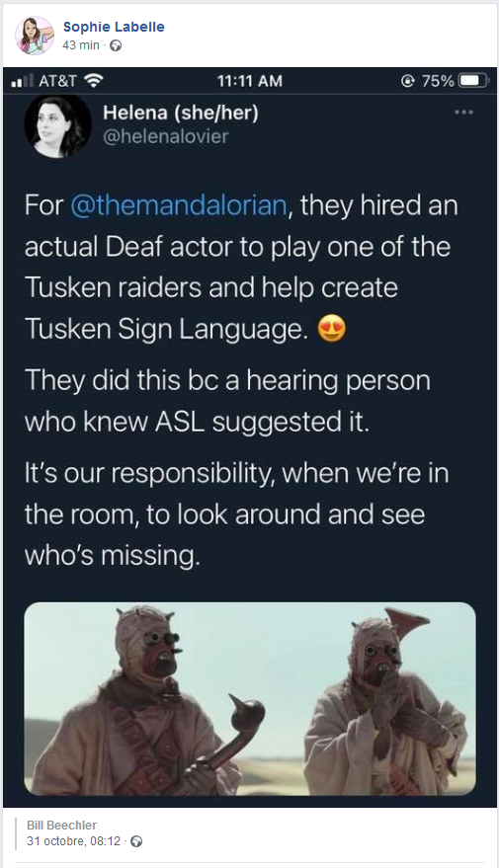
Task: Click the public globe icon beside 43 min
Action: (x=116, y=46)
